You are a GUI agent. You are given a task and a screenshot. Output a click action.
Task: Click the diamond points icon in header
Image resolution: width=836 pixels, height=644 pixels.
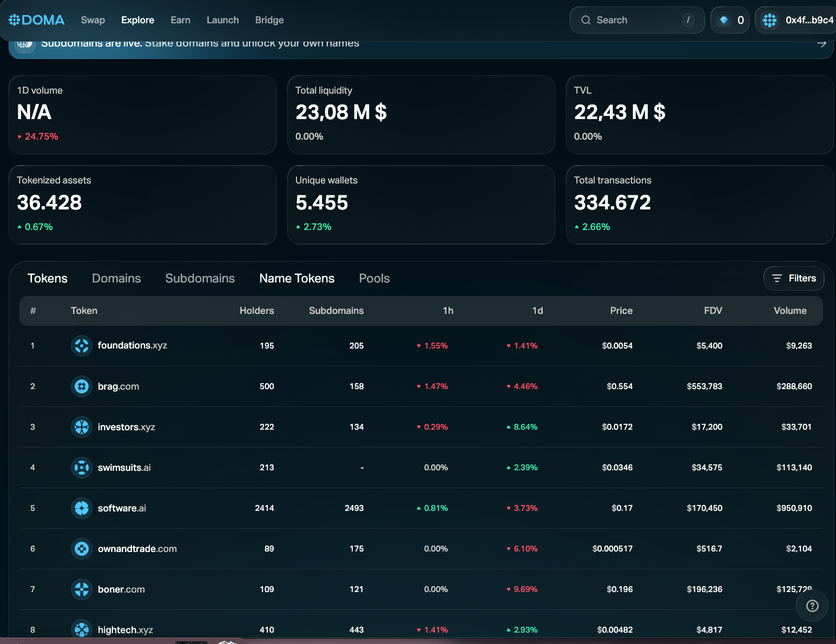tap(723, 20)
